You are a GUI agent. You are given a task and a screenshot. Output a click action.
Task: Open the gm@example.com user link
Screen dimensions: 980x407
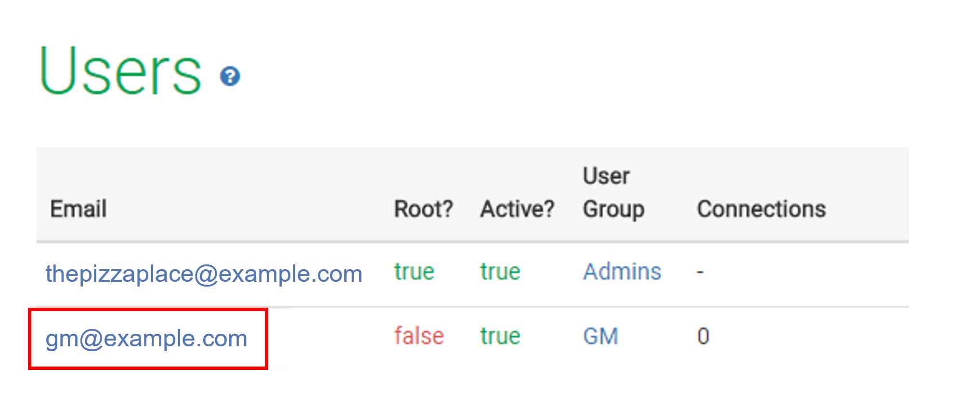pos(146,339)
